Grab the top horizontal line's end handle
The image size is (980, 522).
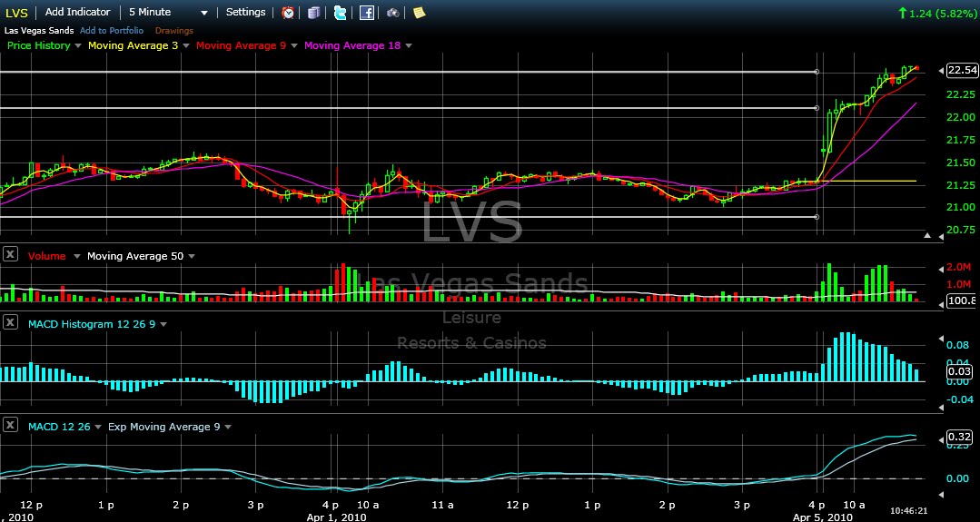click(817, 72)
